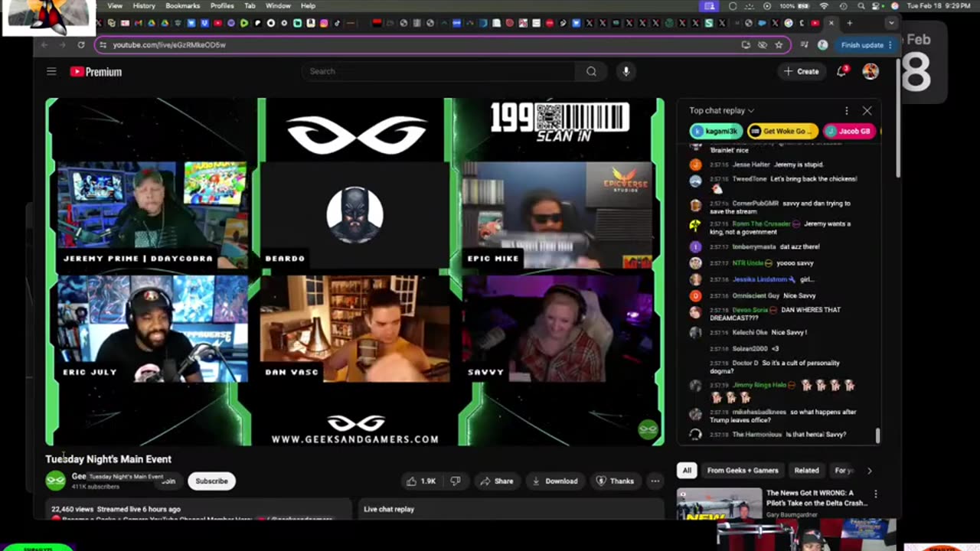The width and height of the screenshot is (980, 551).
Task: Open the View menu
Action: click(x=115, y=5)
